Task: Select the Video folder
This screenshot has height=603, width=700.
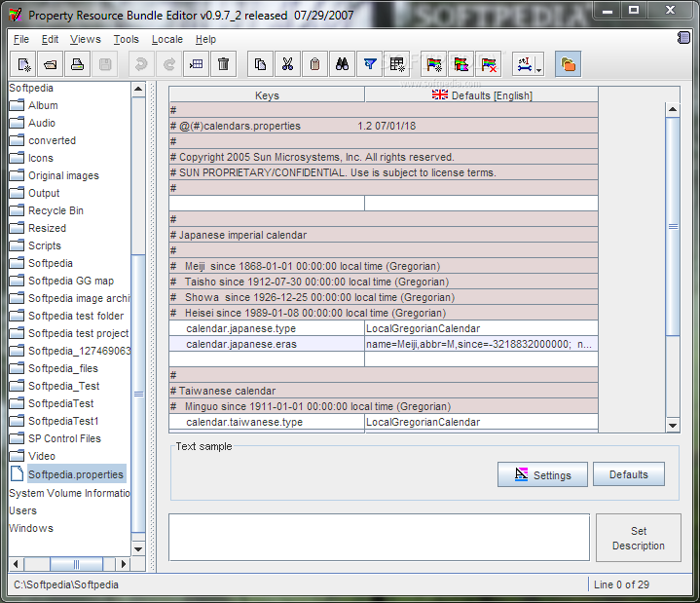Action: point(42,456)
